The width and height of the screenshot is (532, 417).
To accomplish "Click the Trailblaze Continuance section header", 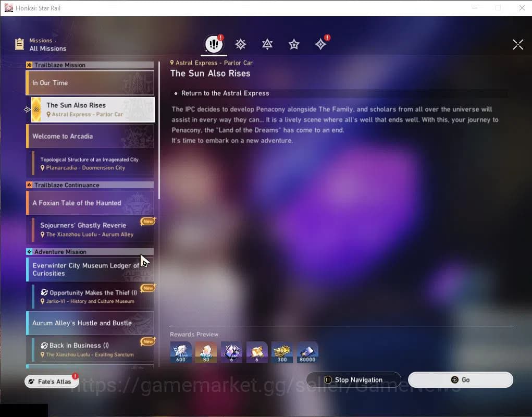I will (x=90, y=185).
